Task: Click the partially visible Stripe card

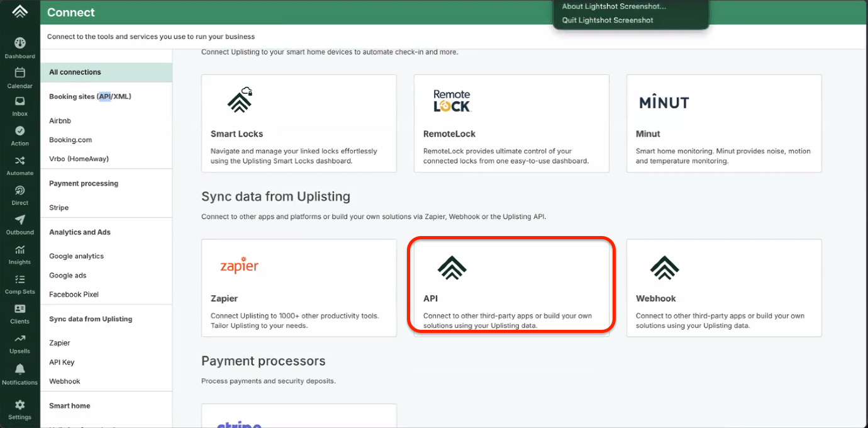Action: point(299,416)
